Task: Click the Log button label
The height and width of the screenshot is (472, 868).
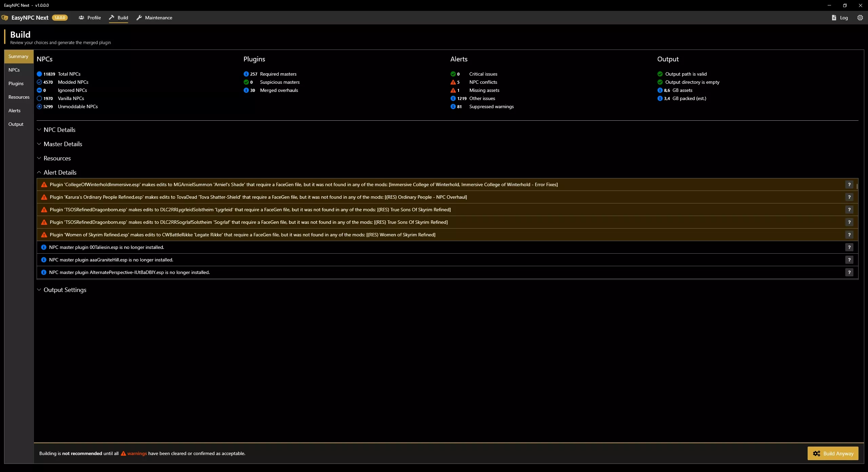Action: click(844, 18)
